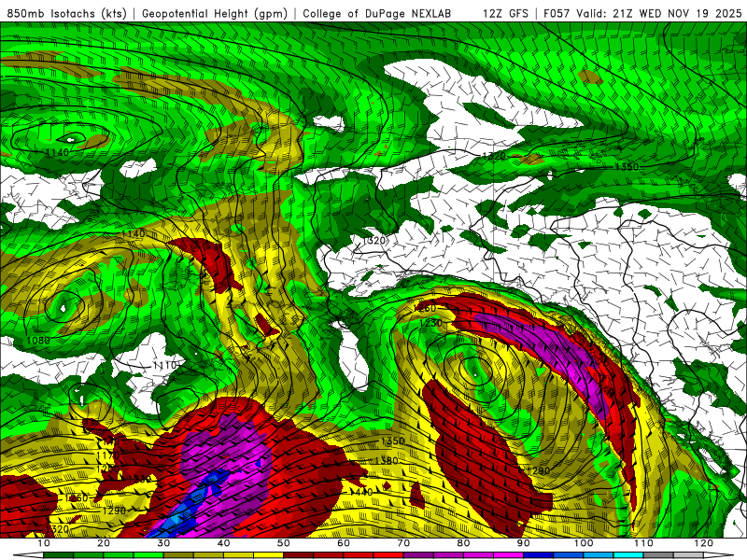
Task: Select the color scale label 70
Action: pos(403,543)
